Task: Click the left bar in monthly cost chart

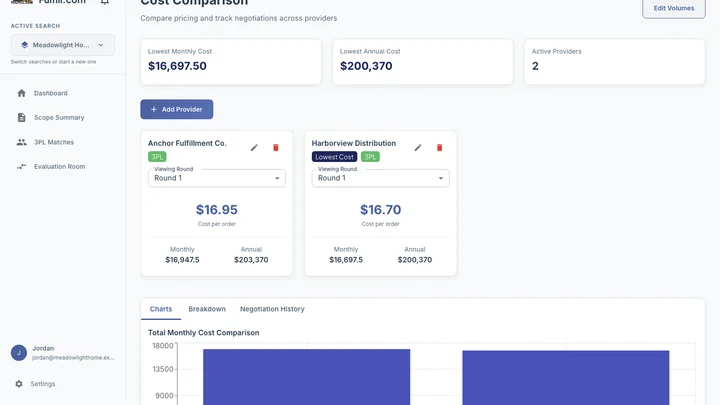Action: (307, 377)
